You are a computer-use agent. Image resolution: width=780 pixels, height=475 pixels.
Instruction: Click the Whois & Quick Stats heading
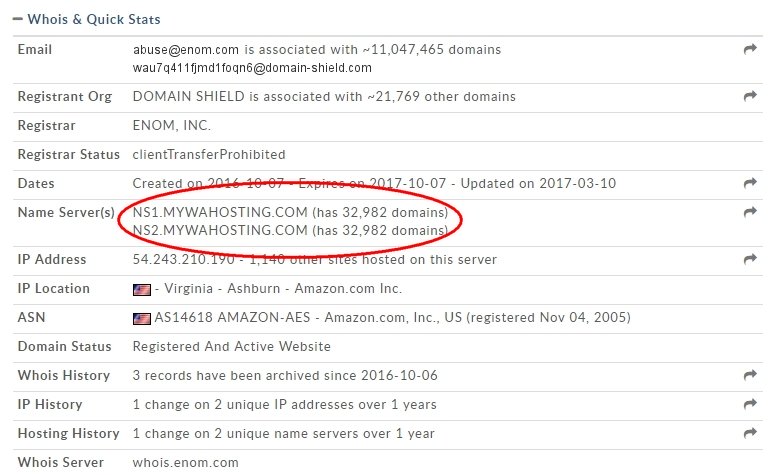[x=94, y=19]
